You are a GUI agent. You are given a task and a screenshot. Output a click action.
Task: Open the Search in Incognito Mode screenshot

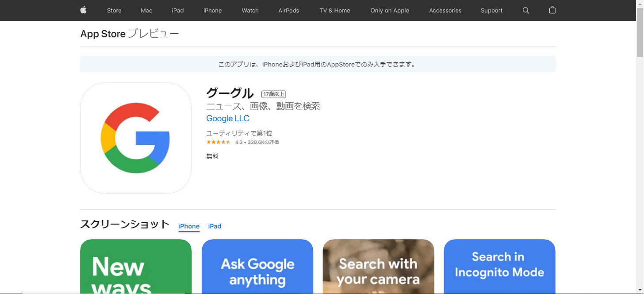point(499,267)
